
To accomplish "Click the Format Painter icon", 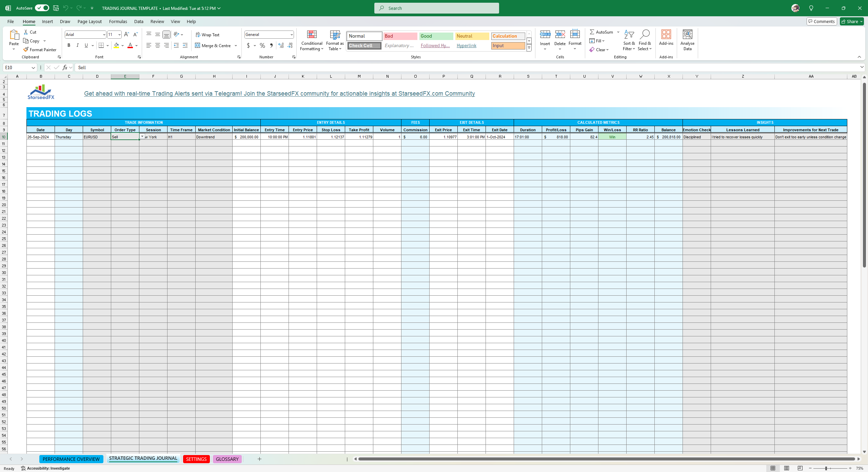I will [x=26, y=50].
